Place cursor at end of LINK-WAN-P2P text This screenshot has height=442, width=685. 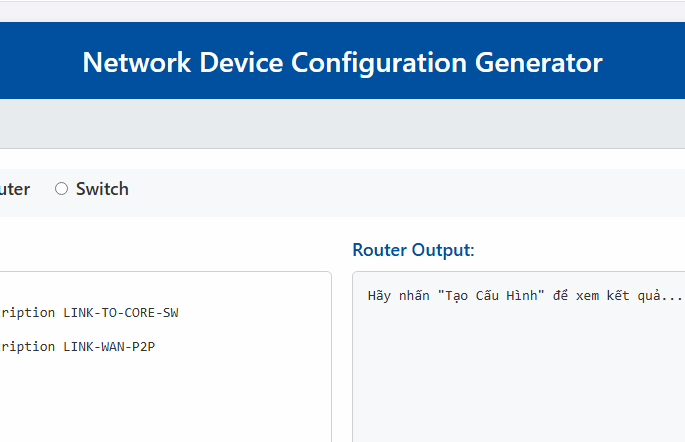157,347
